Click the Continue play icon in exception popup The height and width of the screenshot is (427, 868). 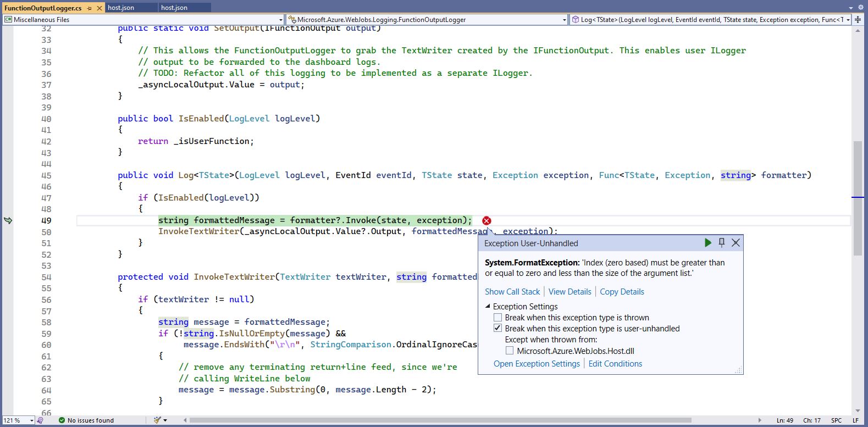707,243
